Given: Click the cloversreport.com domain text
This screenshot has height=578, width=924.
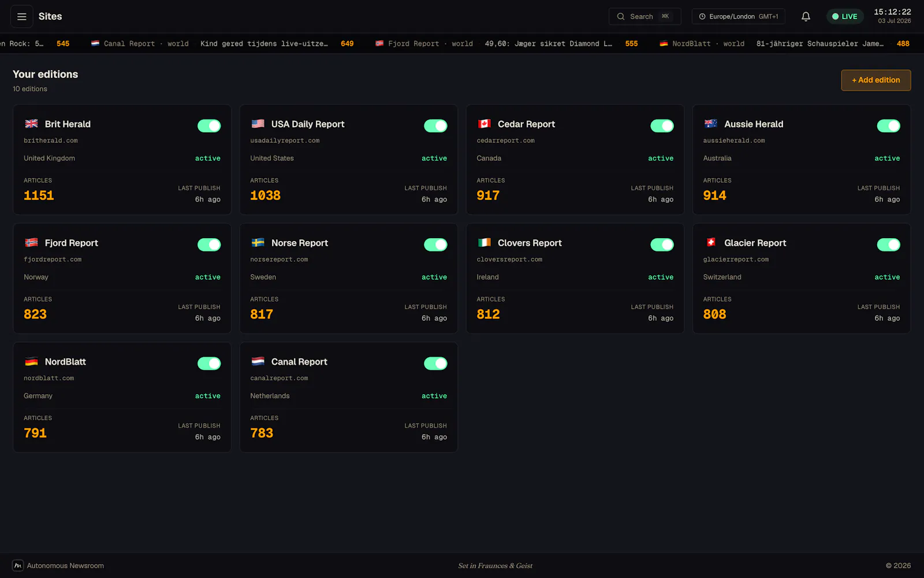Looking at the screenshot, I should (x=509, y=260).
